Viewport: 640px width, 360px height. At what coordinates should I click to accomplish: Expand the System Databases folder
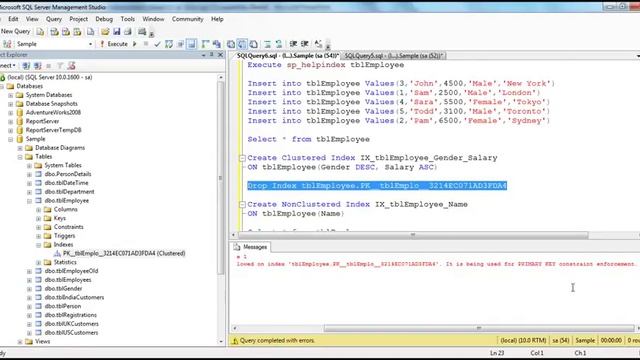(x=11, y=95)
